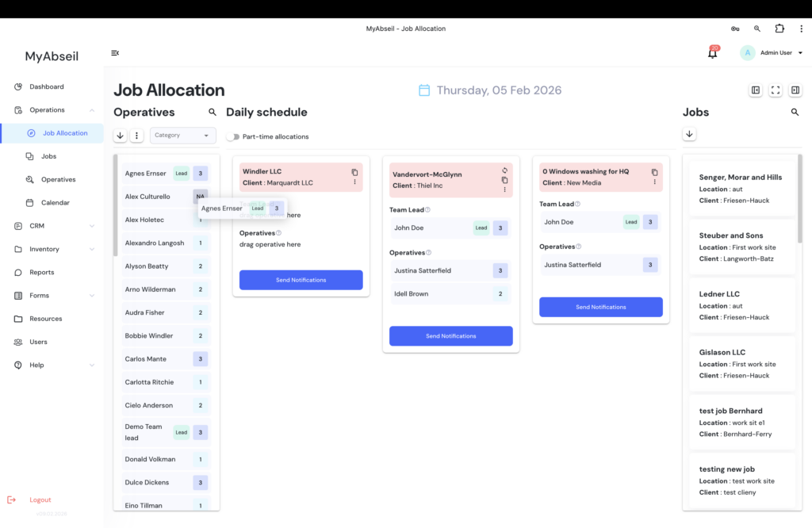Screen dimensions: 812x528
Task: Toggle right panel layout button
Action: coord(795,90)
